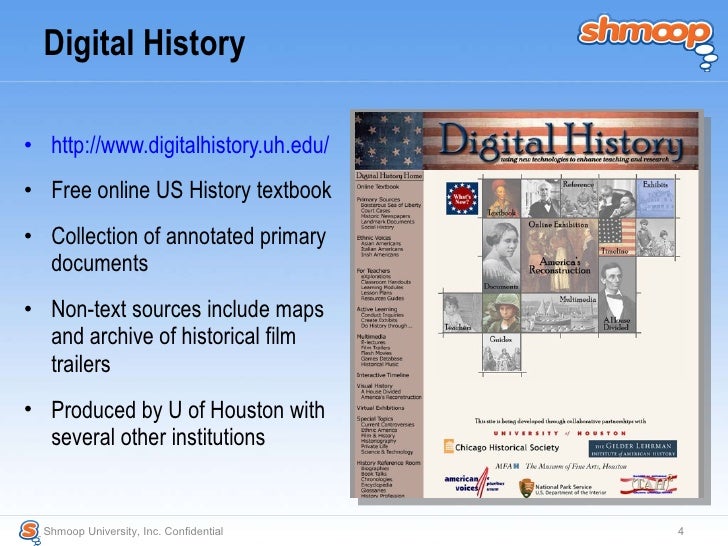
Task: Select Visual History sidebar heading
Action: pyautogui.click(x=374, y=386)
